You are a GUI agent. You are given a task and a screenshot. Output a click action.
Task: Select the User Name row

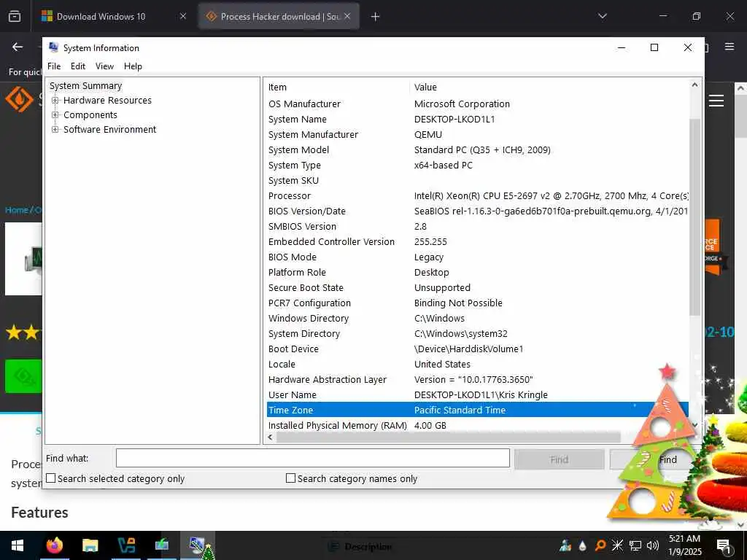(x=477, y=394)
